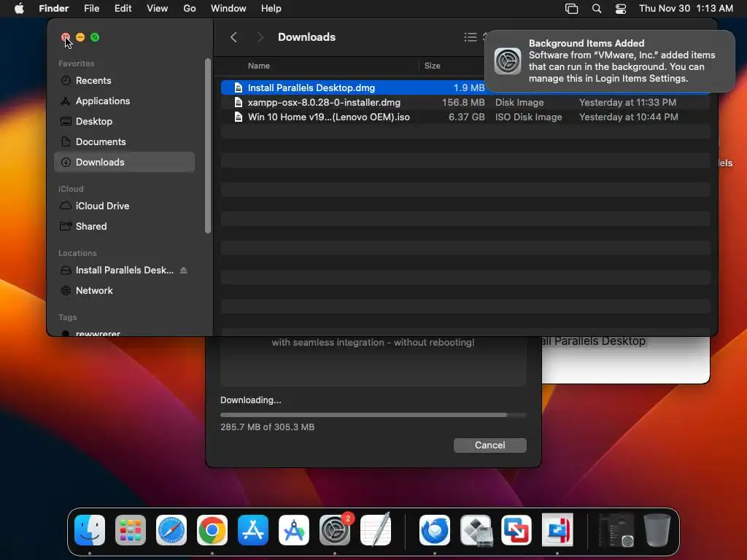Click Yesterday at 10:44 PM date cell
Viewport: 747px width, 560px height.
coord(628,117)
